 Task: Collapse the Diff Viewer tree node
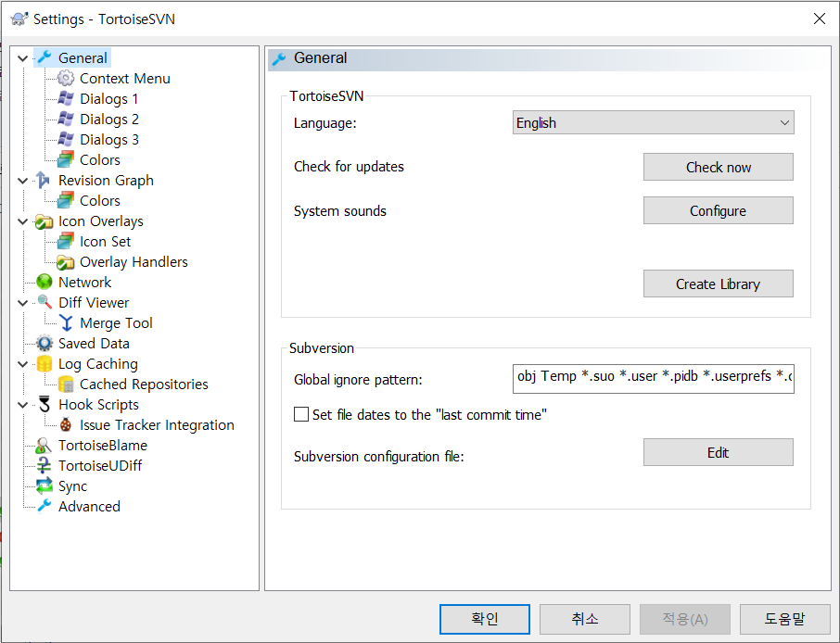pos(22,302)
